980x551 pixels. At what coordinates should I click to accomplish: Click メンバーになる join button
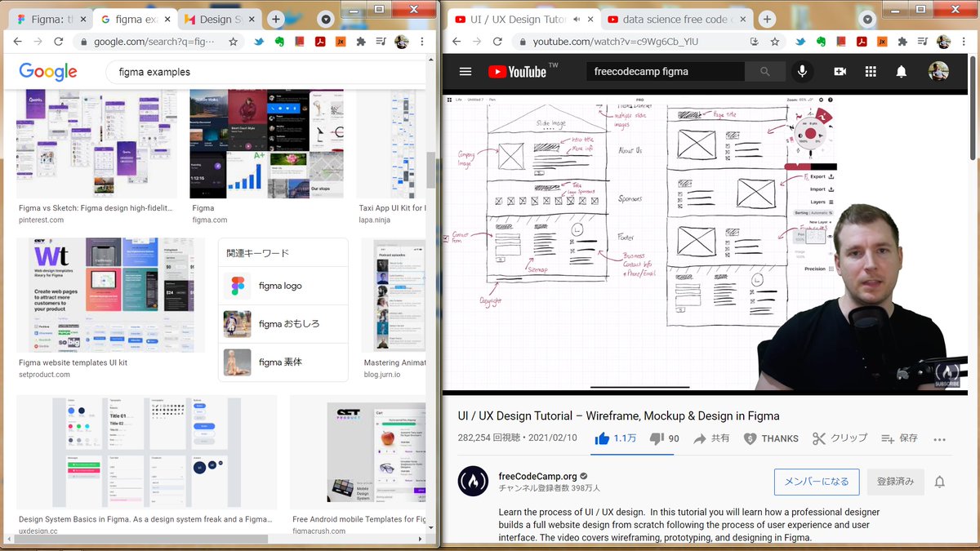(x=817, y=482)
